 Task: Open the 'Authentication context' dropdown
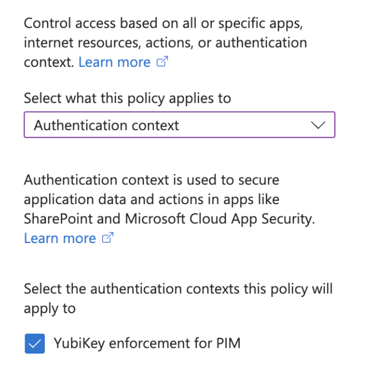[179, 125]
